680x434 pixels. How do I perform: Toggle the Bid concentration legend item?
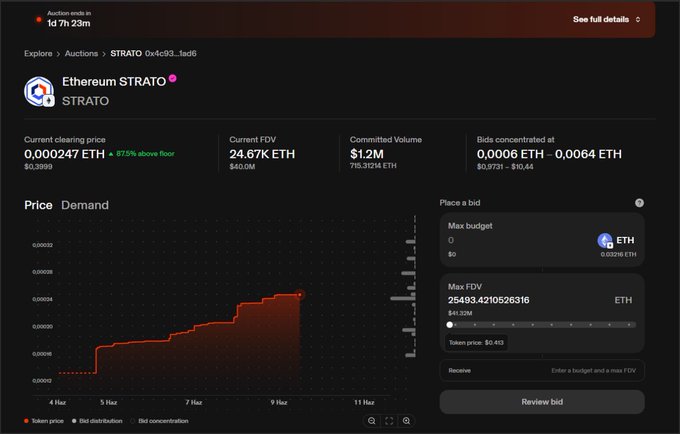[x=159, y=421]
